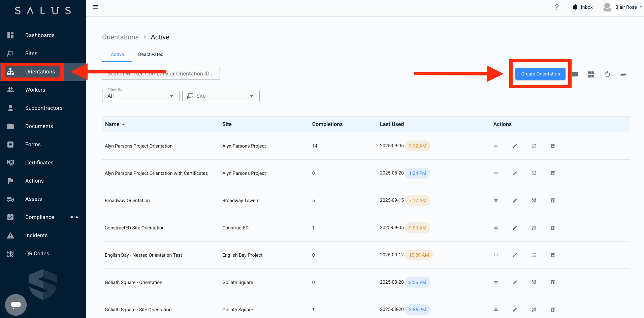644x318 pixels.
Task: Open the Incidents section
Action: point(36,235)
